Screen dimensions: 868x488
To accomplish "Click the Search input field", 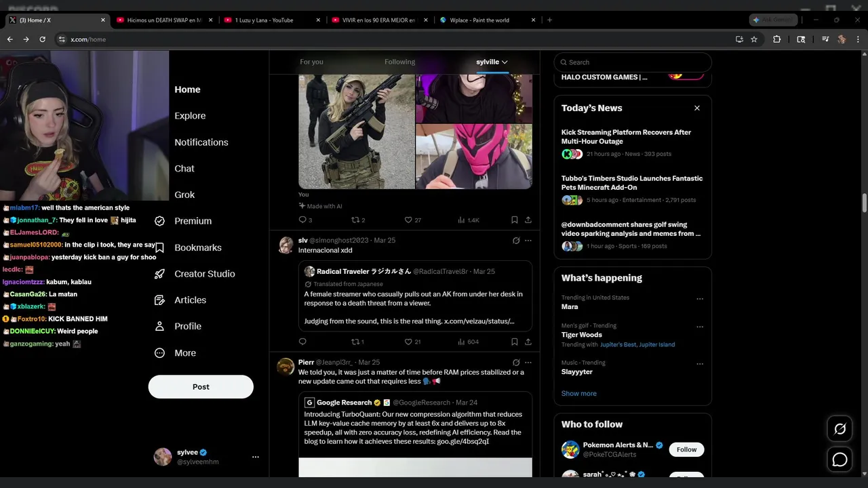I will click(633, 62).
